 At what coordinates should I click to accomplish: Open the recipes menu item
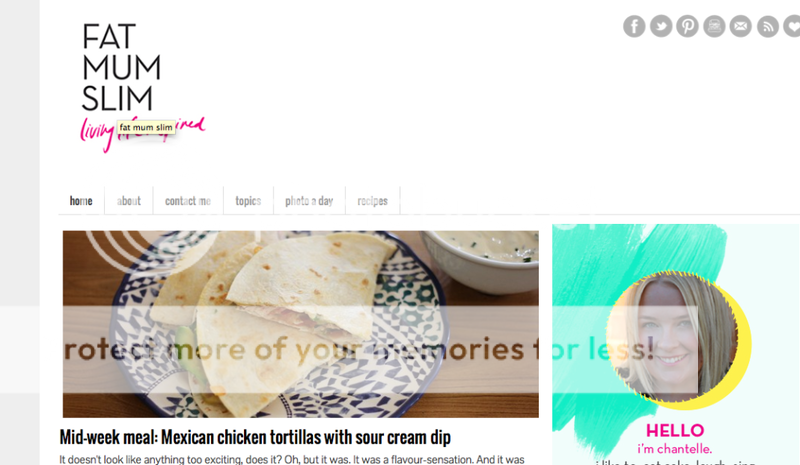click(x=372, y=201)
